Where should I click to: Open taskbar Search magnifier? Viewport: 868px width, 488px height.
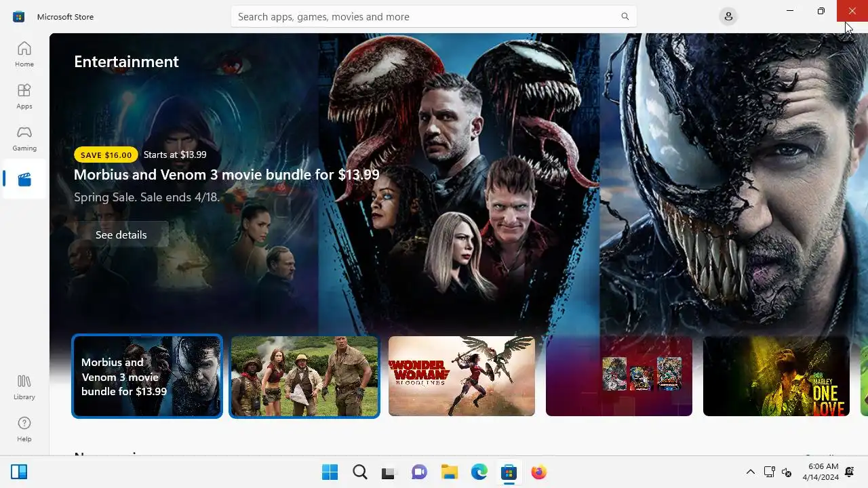360,472
